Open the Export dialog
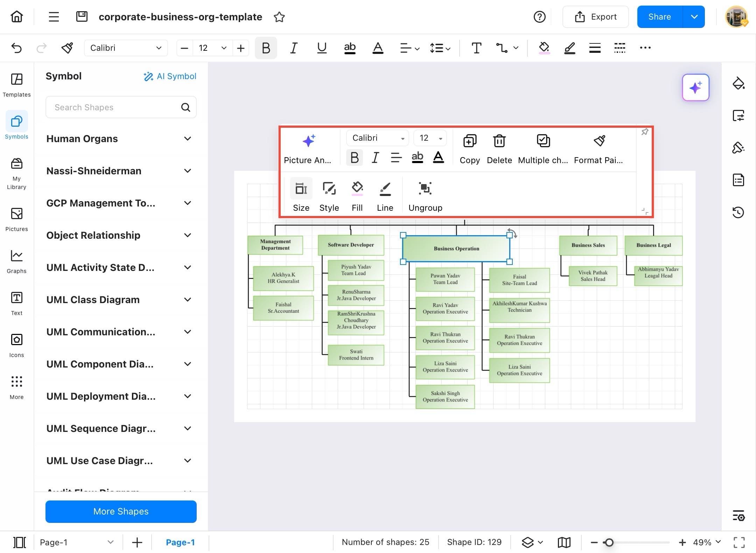This screenshot has height=553, width=756. (x=596, y=16)
